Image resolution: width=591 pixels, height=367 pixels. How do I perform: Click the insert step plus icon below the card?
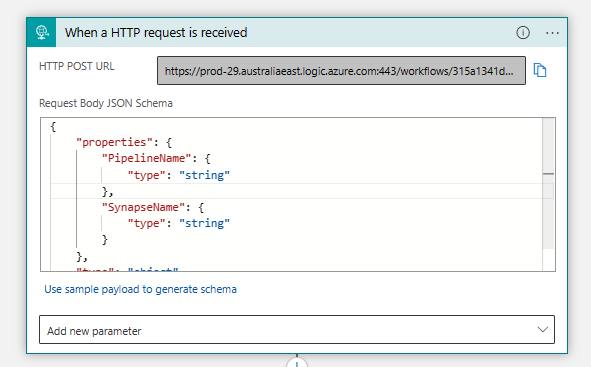tap(297, 363)
